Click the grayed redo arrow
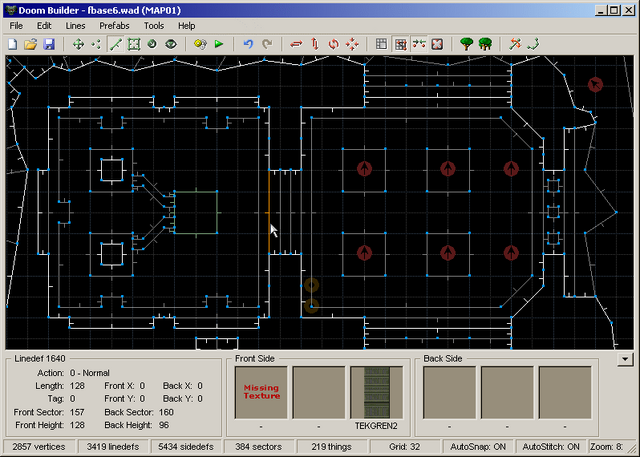The width and height of the screenshot is (640, 457). point(267,44)
